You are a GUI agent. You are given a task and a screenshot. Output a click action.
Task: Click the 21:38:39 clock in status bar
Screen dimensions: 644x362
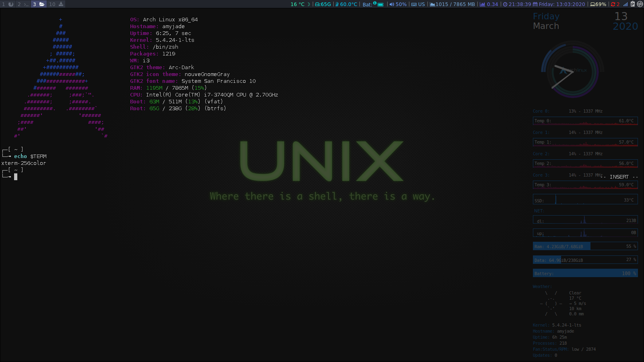[517, 4]
